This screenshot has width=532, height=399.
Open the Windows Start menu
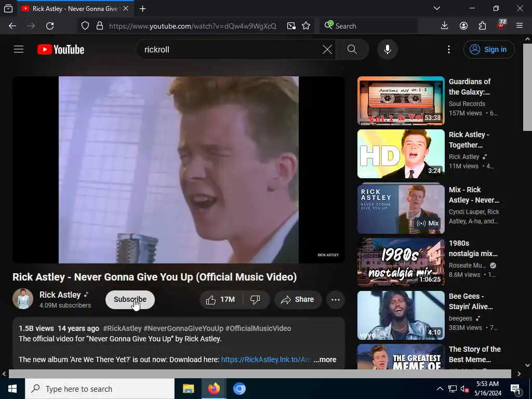12,389
